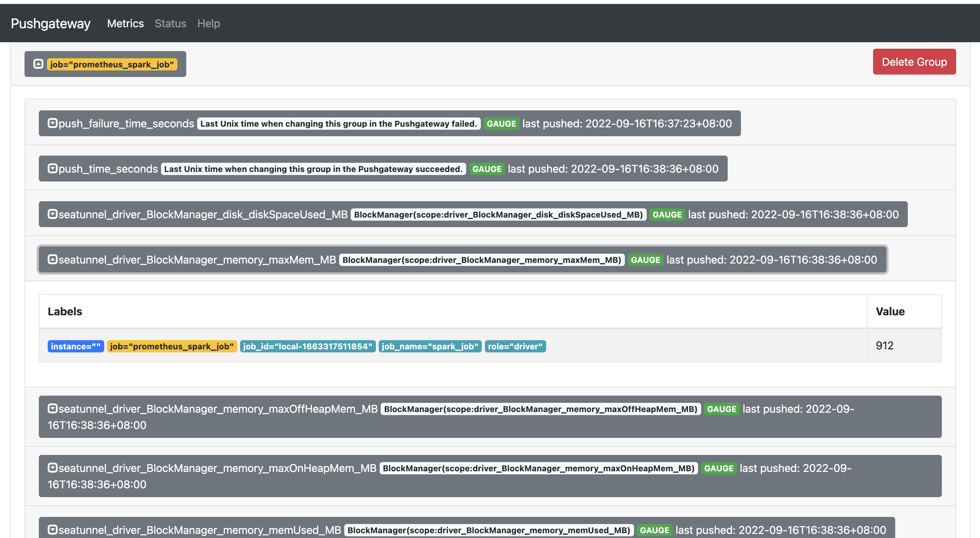Expand seatunnel_driver_BlockManager_memory_maxOnHeapMem_MB metric
Viewport: 980px width, 538px height.
tap(52, 468)
